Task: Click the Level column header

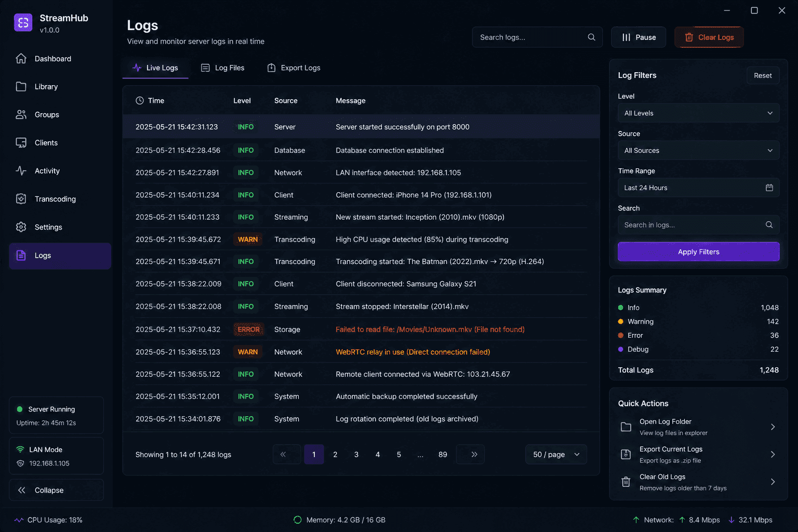Action: click(242, 101)
